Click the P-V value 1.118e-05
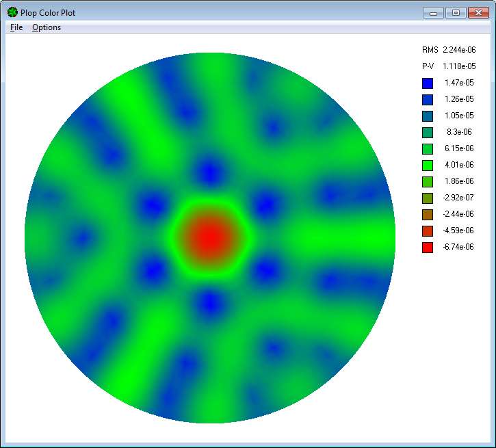Viewport: 496px width, 448px height. tap(459, 66)
